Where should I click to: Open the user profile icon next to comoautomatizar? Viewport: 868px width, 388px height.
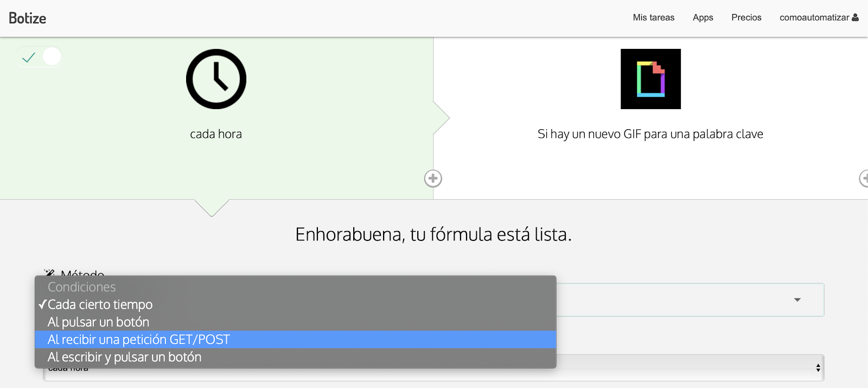856,17
